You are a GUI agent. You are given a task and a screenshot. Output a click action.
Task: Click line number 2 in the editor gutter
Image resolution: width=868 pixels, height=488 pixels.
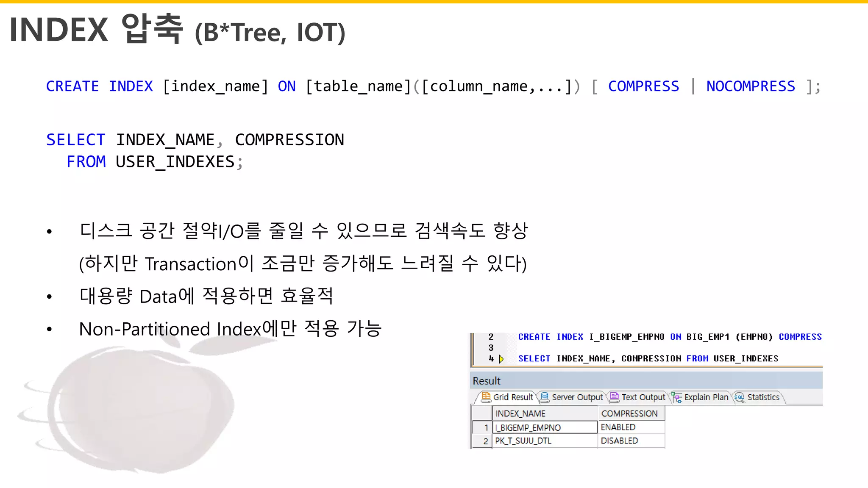491,337
